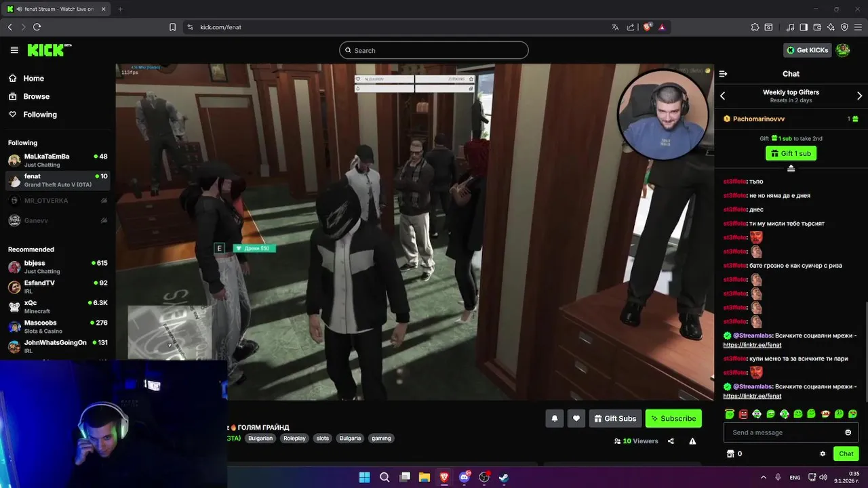This screenshot has width=868, height=488.
Task: Click the Subscribe button
Action: point(673,419)
